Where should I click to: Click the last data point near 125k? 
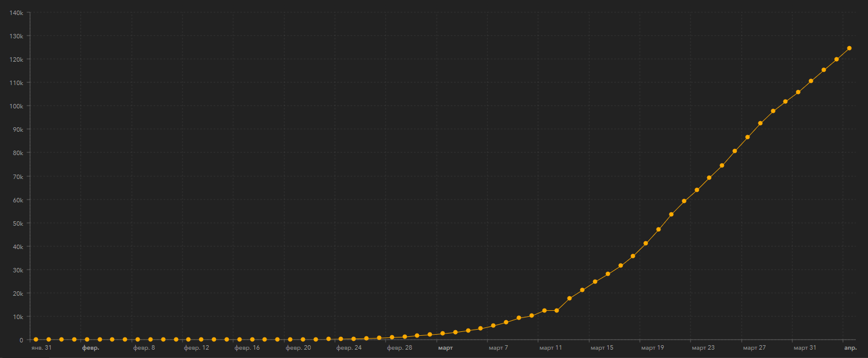click(849, 48)
